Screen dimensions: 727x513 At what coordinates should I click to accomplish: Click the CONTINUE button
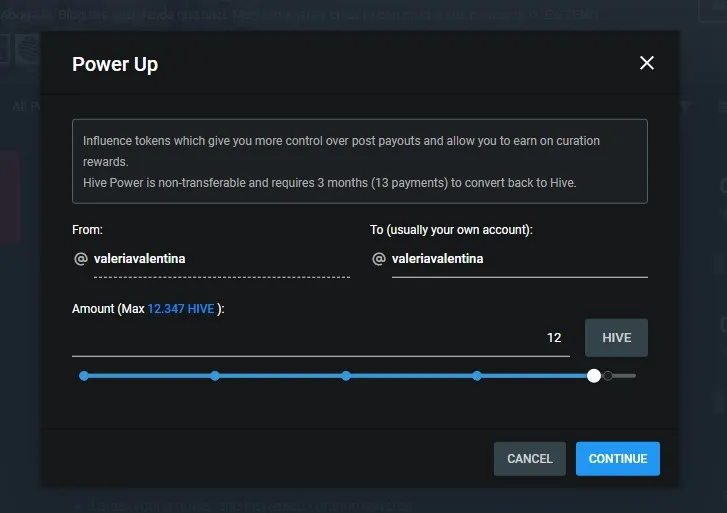pyautogui.click(x=618, y=459)
